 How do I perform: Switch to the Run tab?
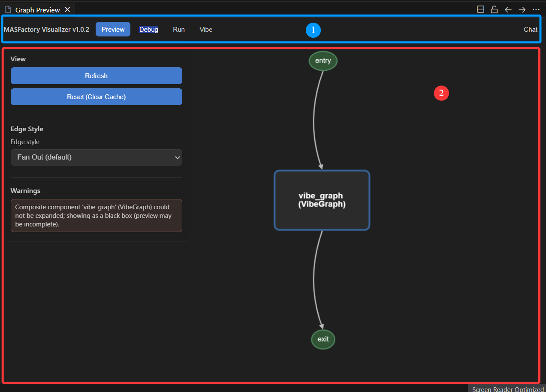click(x=179, y=29)
